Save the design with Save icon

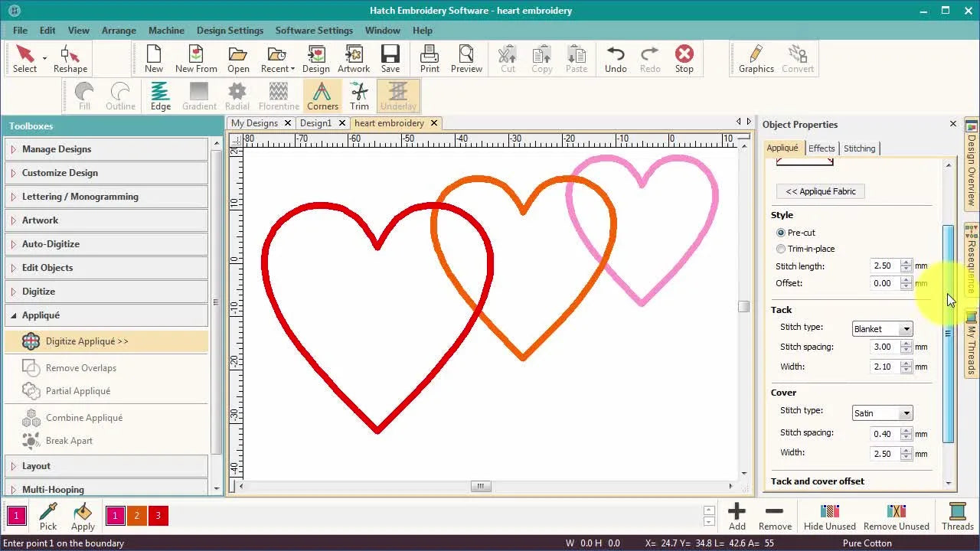coord(390,59)
